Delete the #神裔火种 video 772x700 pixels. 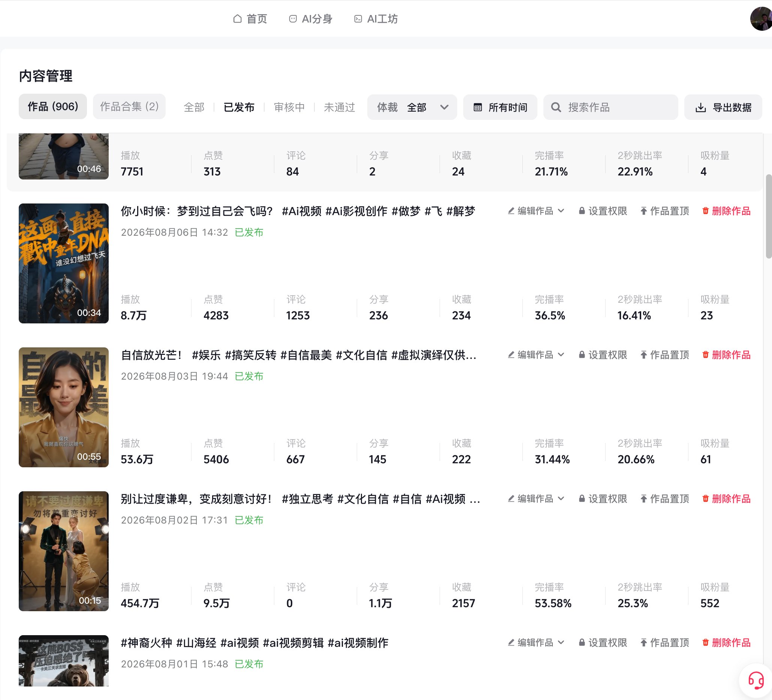[x=726, y=643]
